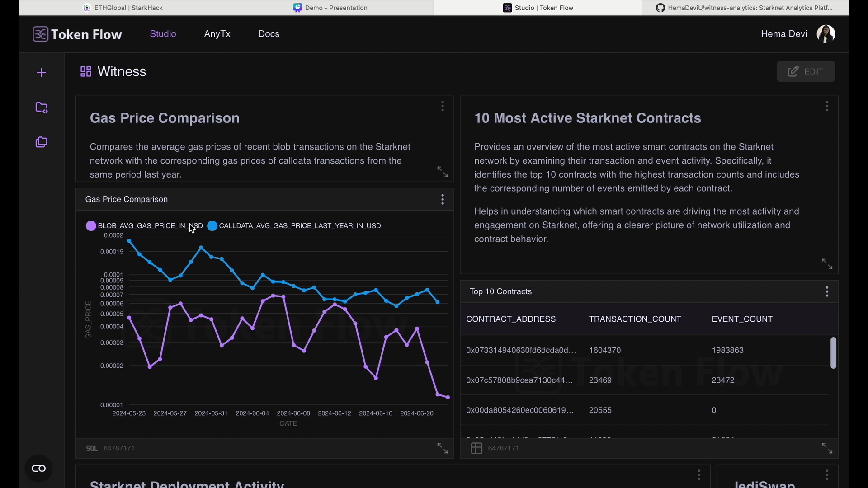Select the Studio | Token Flow browser tab
This screenshot has width=868, height=488.
tap(538, 8)
